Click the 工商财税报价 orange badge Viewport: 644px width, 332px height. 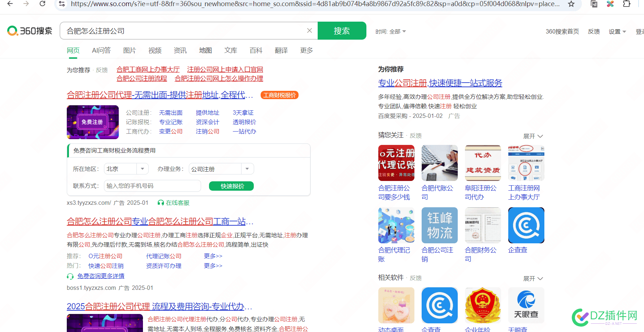pos(279,95)
